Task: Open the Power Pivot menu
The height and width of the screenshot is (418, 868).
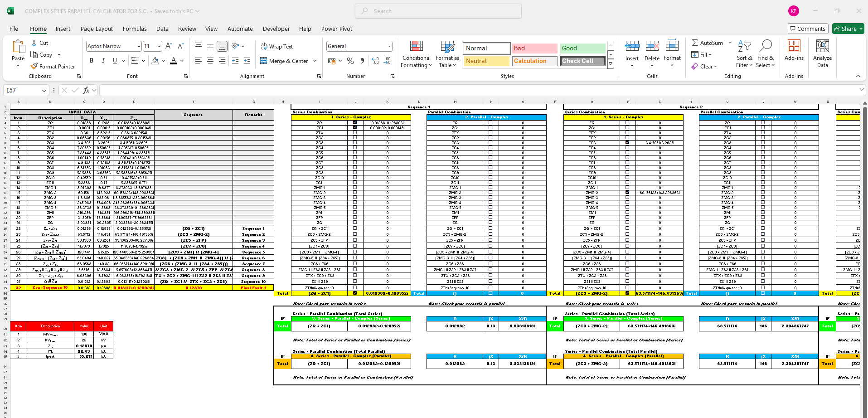Action: click(x=336, y=29)
